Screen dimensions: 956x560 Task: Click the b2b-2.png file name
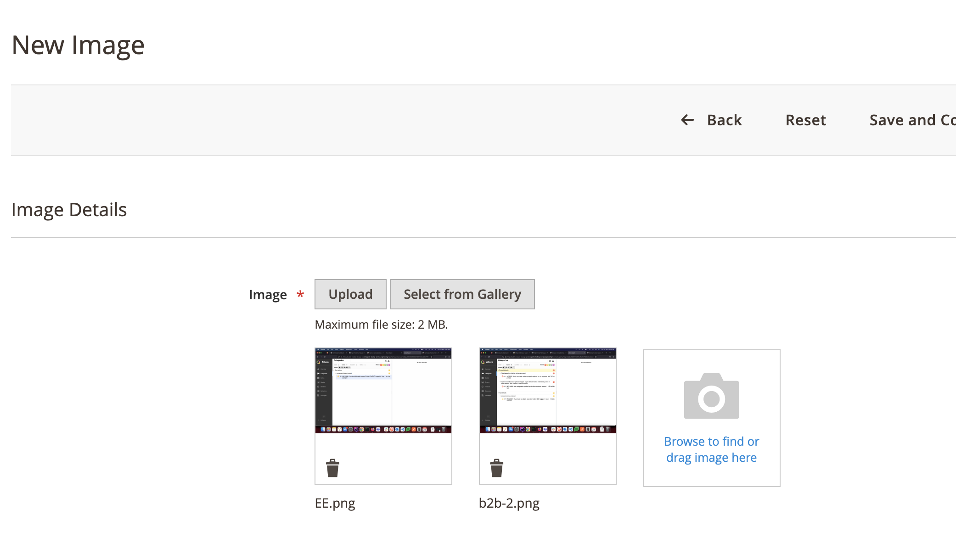509,503
